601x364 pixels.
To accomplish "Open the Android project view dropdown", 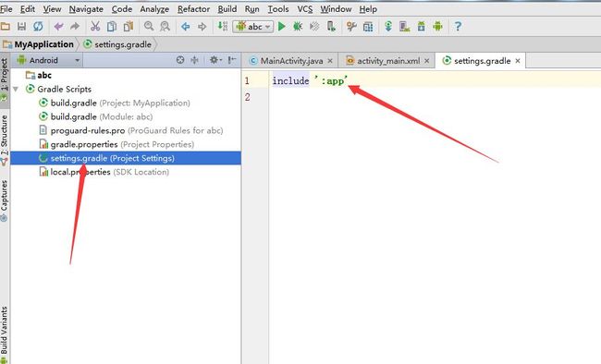I will (48, 60).
